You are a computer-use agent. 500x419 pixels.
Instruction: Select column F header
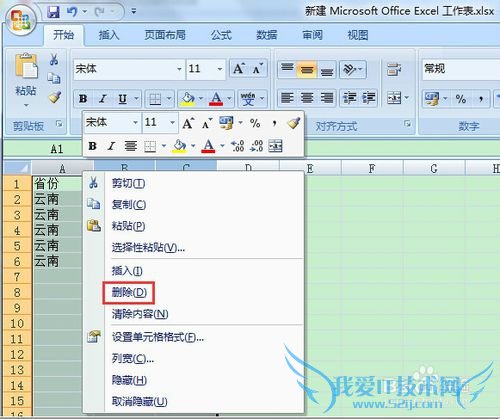(x=372, y=169)
